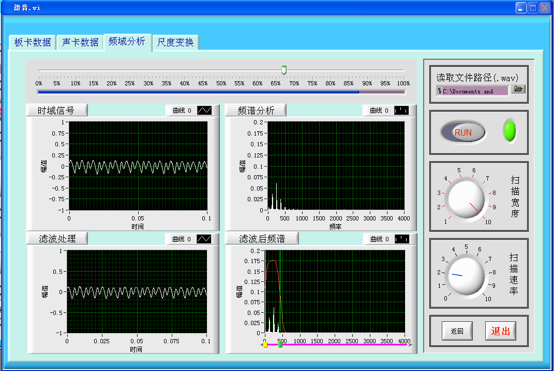The image size is (554, 371).
Task: Switch to the 板卡数据 tab
Action: pos(32,43)
